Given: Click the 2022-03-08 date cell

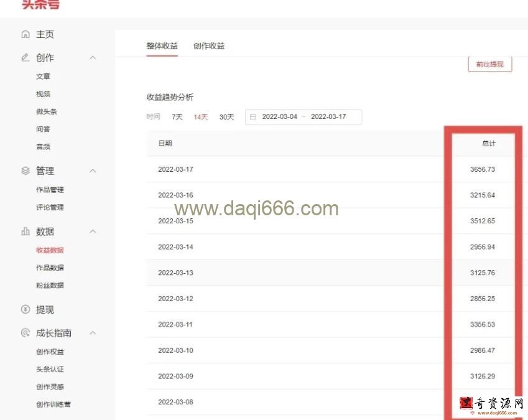Looking at the screenshot, I should 175,402.
